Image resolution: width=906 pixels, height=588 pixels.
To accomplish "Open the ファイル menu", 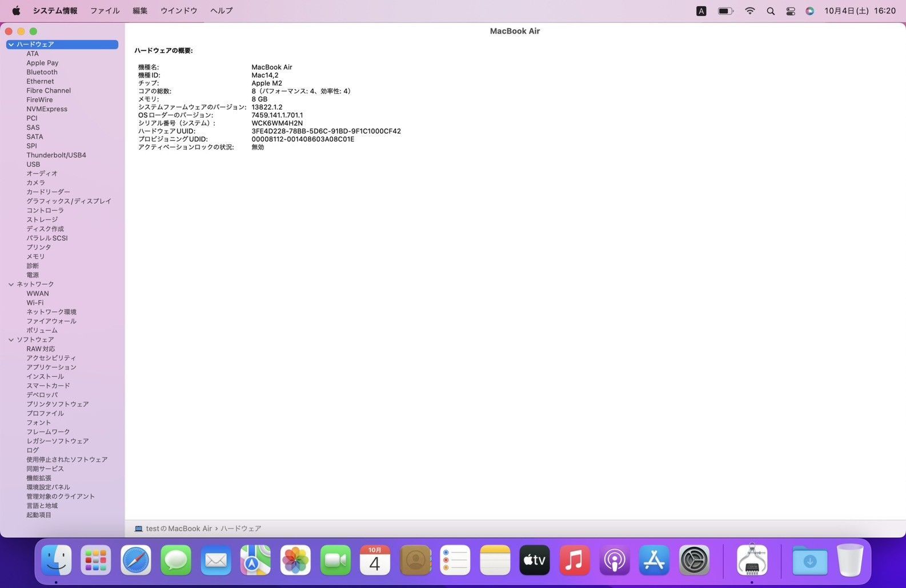I will (x=105, y=11).
